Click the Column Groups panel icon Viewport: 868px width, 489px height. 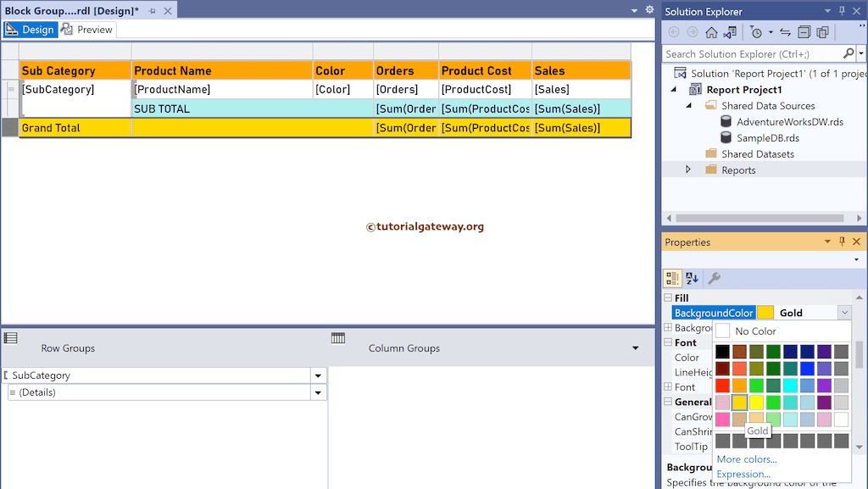point(338,337)
